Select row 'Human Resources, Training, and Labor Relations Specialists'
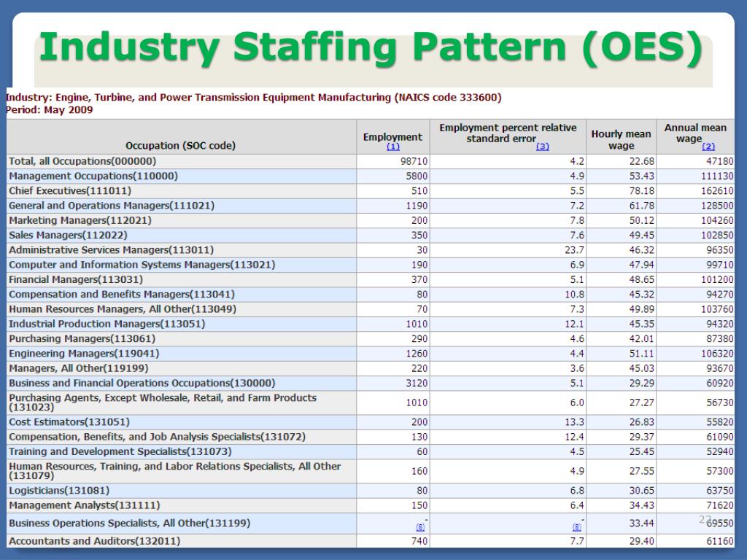The width and height of the screenshot is (747, 560). pyautogui.click(x=370, y=471)
